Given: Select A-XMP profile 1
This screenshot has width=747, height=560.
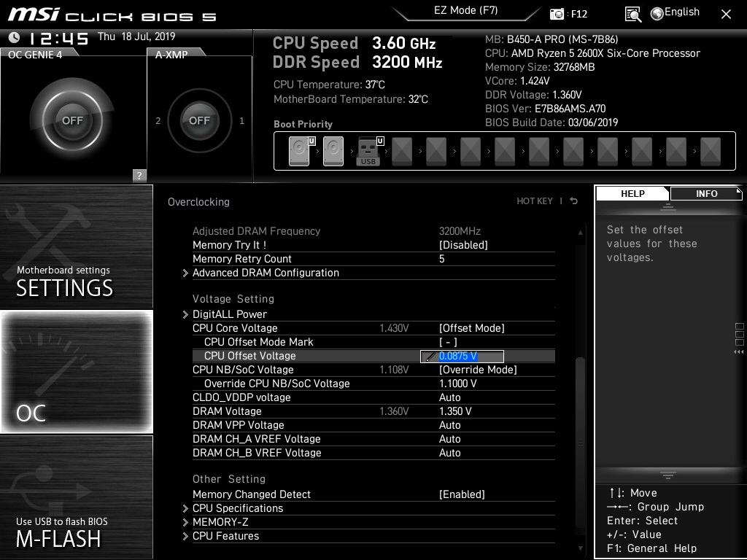Looking at the screenshot, I should pos(241,120).
